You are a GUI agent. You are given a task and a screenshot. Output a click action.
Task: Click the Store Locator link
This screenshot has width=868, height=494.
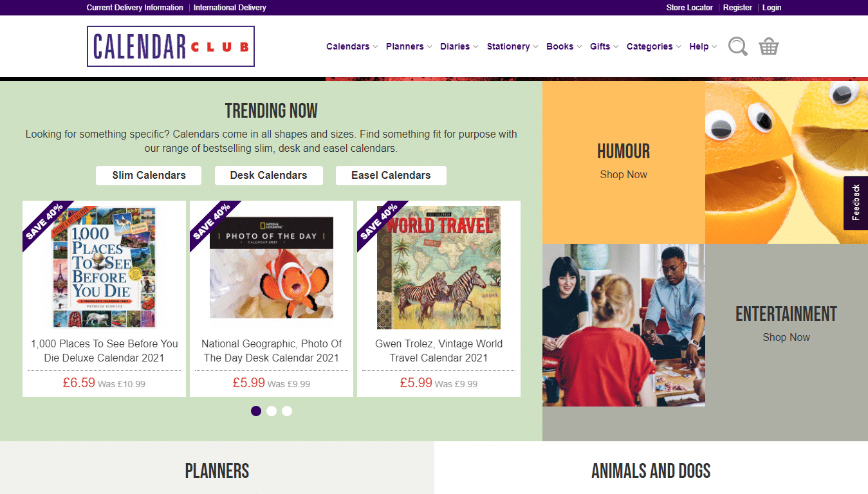coord(690,8)
